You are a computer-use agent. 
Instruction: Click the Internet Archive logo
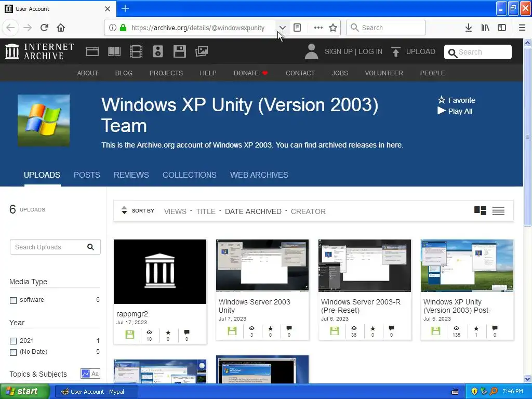[x=39, y=51]
